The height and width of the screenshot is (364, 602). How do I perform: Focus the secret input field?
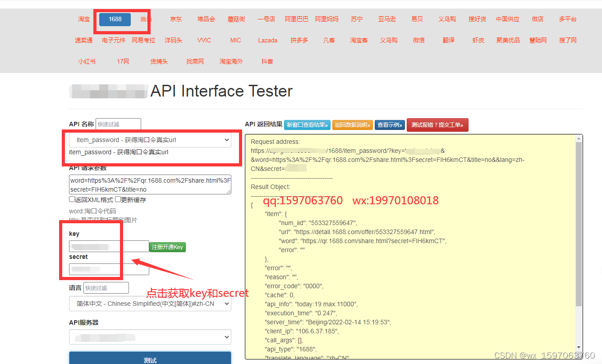(x=109, y=269)
